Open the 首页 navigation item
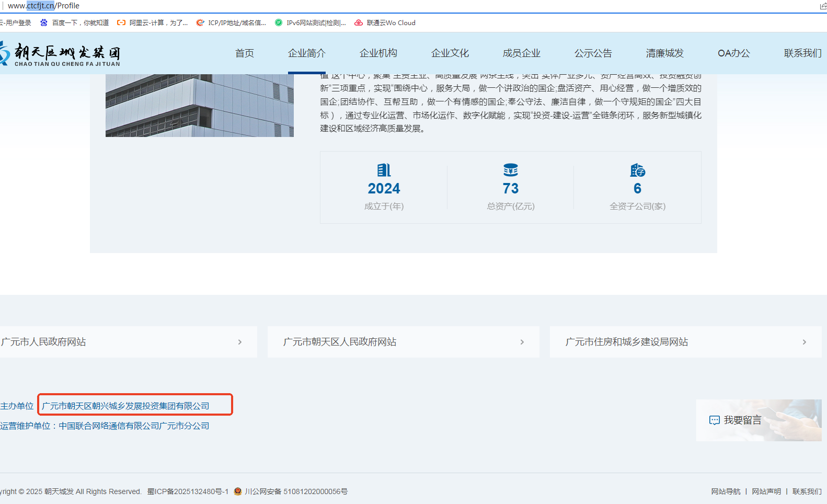Image resolution: width=827 pixels, height=504 pixels. [245, 53]
